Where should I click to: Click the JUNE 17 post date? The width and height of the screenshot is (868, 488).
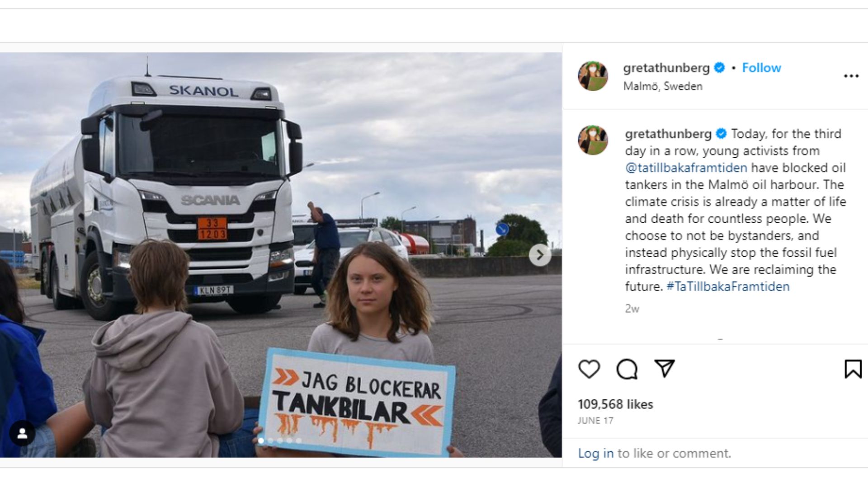(595, 421)
